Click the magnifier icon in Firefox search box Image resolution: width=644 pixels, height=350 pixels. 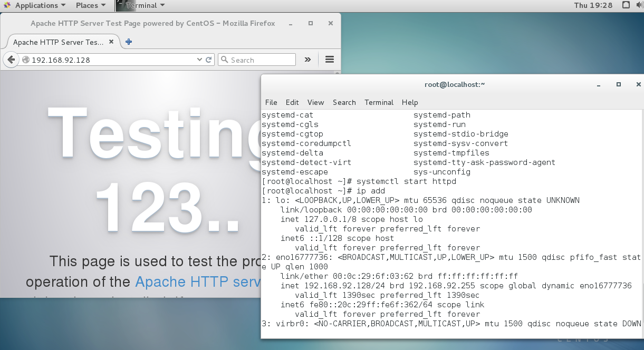pos(224,60)
